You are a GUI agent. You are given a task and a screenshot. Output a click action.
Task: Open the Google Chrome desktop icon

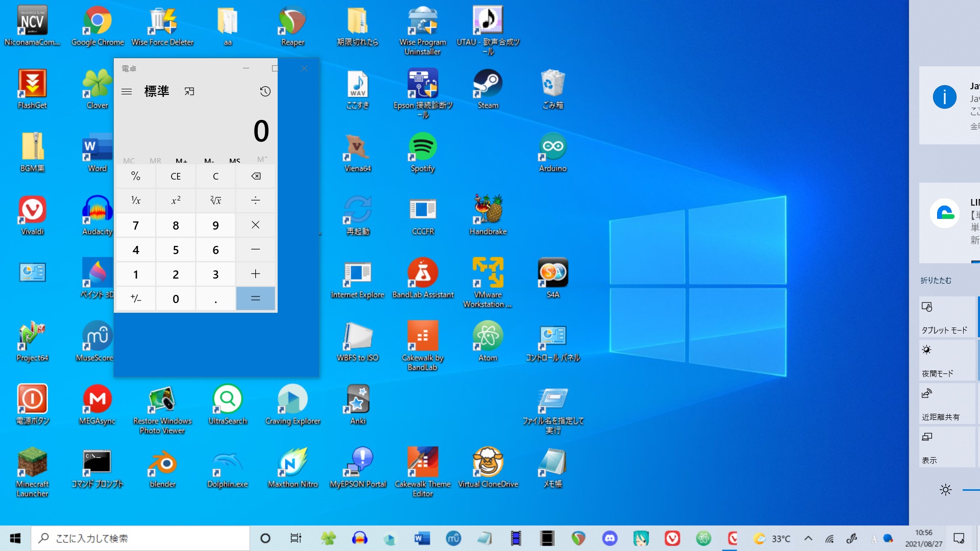click(97, 27)
